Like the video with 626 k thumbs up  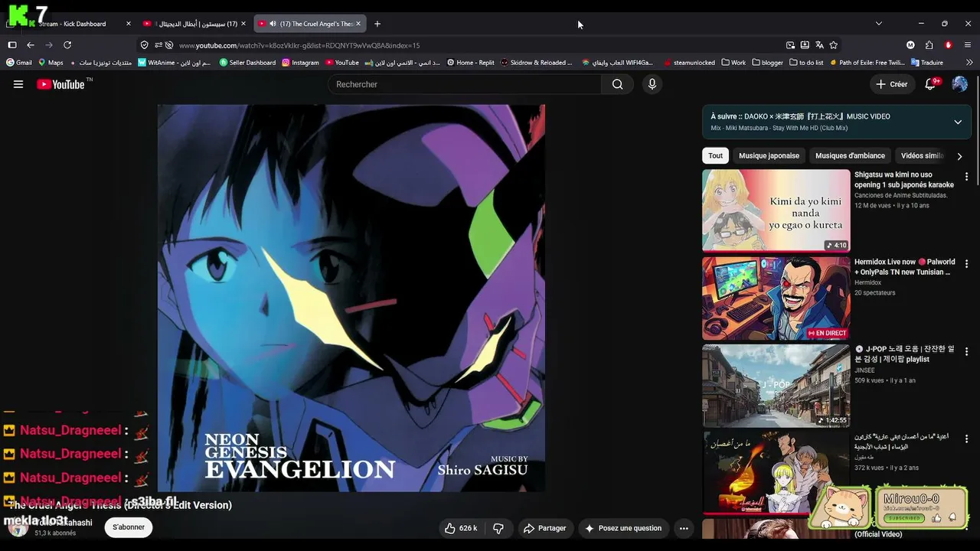[461, 528]
